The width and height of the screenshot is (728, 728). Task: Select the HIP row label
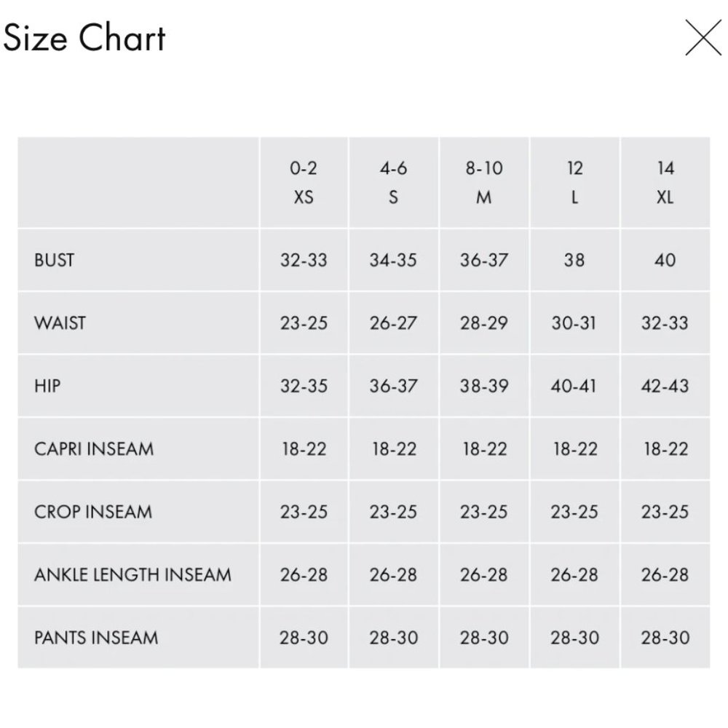click(x=47, y=385)
